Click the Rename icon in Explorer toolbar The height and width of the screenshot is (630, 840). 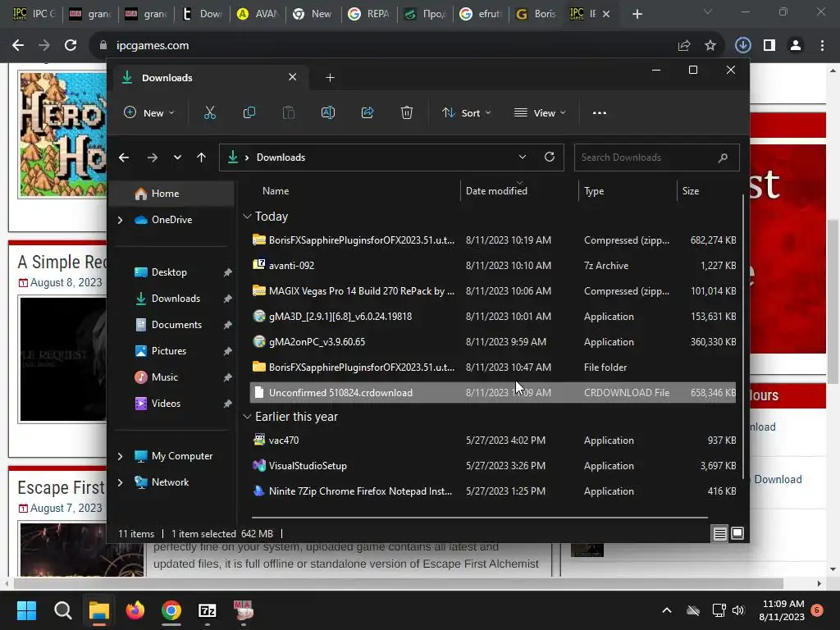pos(328,113)
